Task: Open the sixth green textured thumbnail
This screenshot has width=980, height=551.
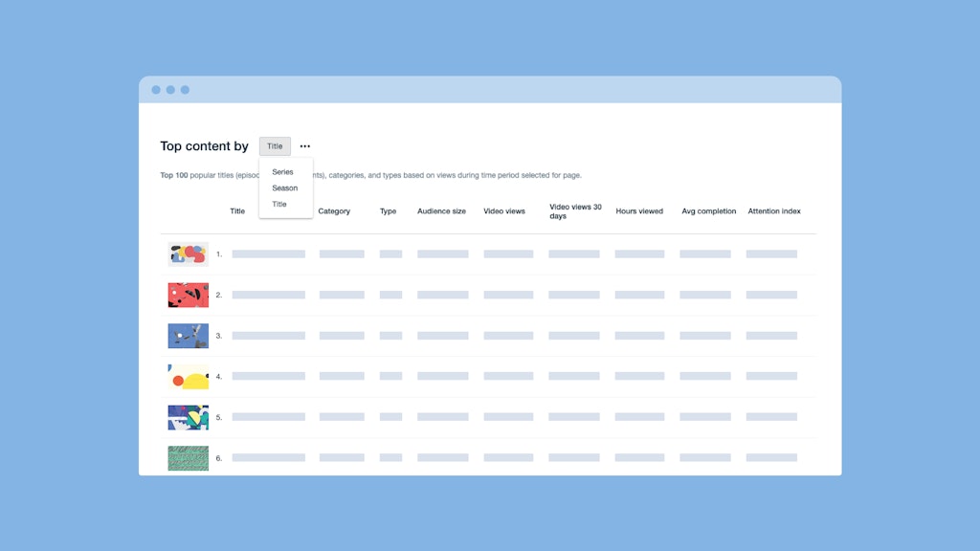Action: pos(189,458)
